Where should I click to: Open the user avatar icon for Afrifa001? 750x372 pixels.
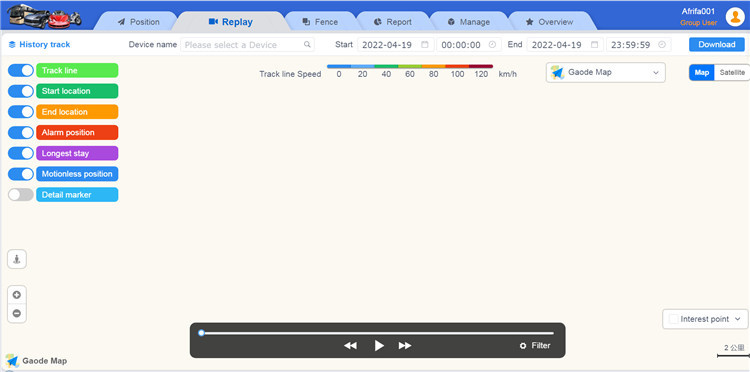point(735,17)
